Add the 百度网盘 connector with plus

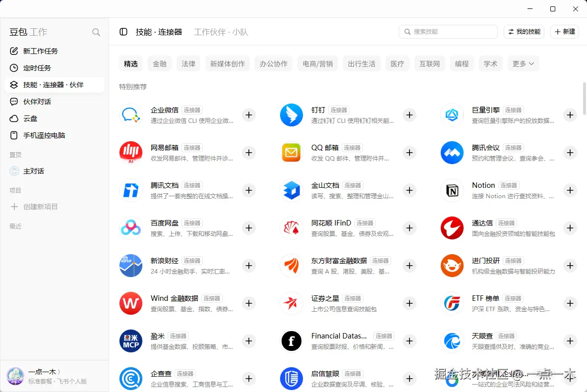pyautogui.click(x=249, y=228)
